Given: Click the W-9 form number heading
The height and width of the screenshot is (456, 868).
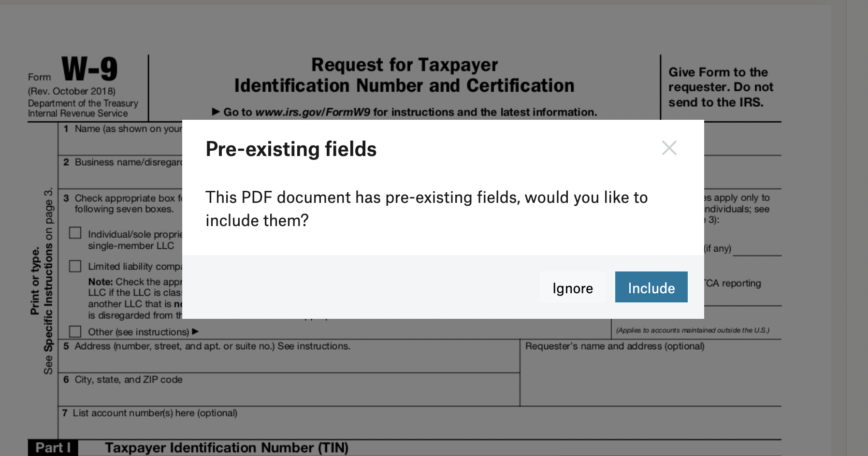Looking at the screenshot, I should tap(89, 69).
